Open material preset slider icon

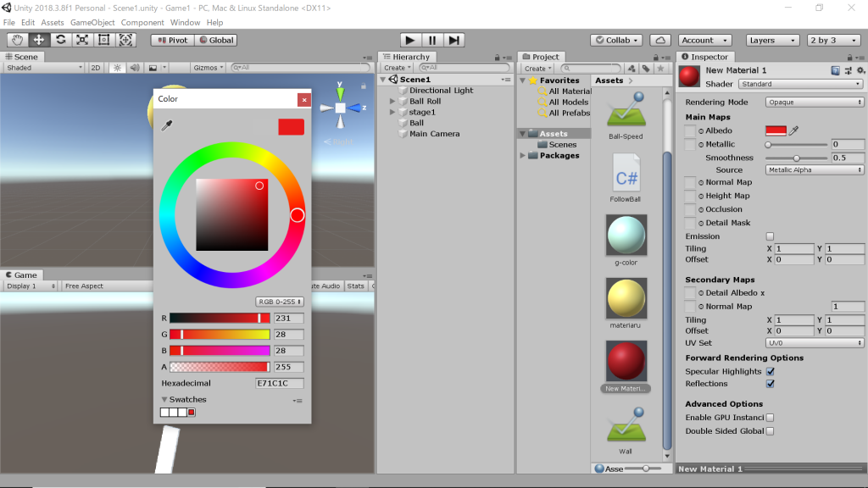848,70
